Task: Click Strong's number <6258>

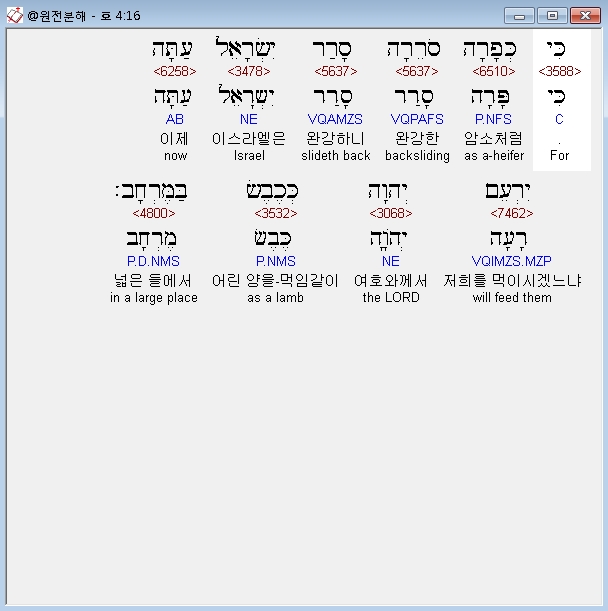Action: tap(175, 71)
